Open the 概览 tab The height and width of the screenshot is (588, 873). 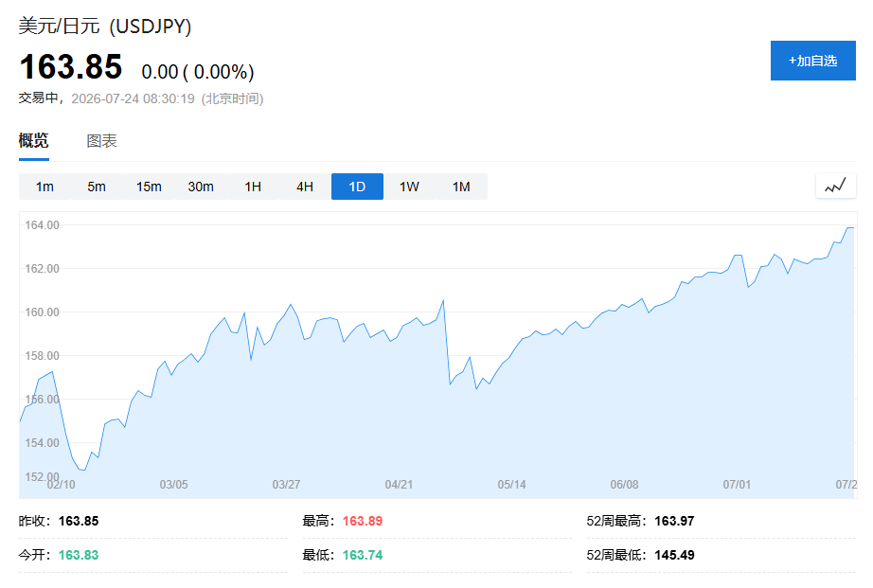click(x=34, y=140)
